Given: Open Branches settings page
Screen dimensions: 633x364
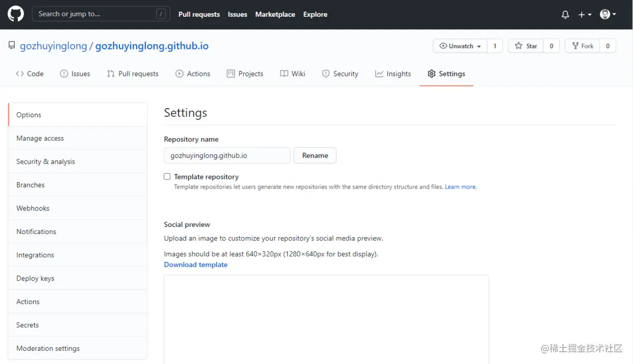Looking at the screenshot, I should click(78, 185).
